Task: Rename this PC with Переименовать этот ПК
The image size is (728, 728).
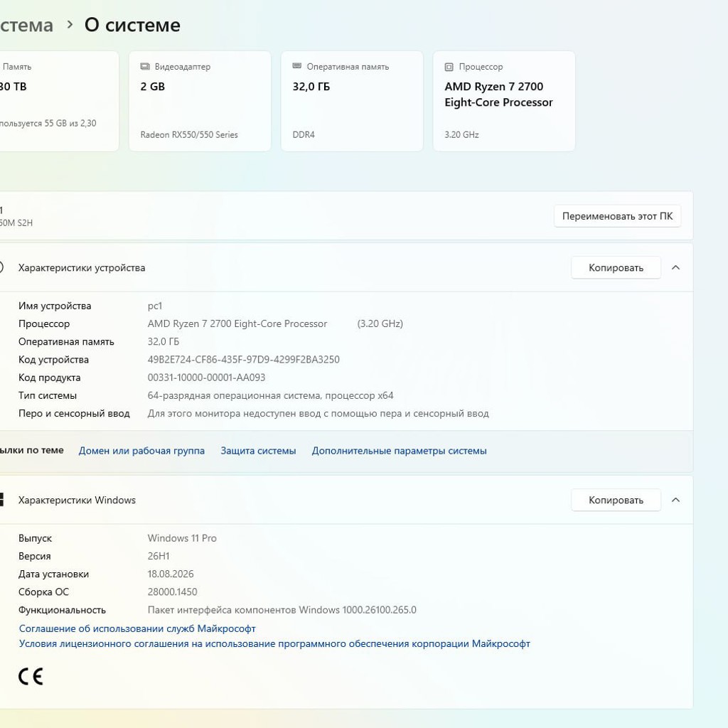Action: click(617, 216)
